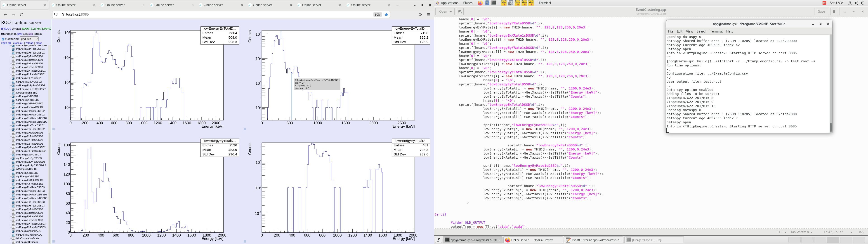
Task: Open the grid 2x2 layout dropdown
Action: point(29,39)
